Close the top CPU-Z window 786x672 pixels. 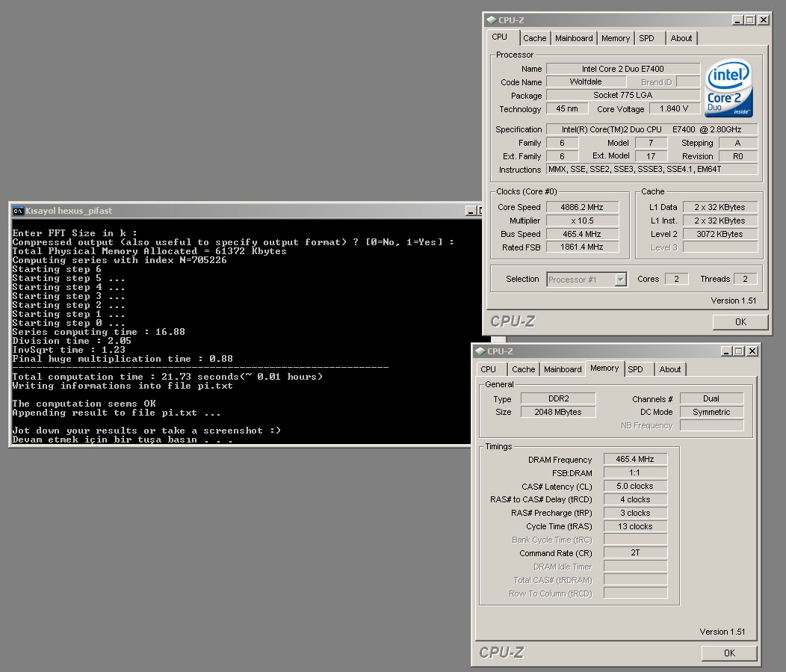click(x=764, y=20)
